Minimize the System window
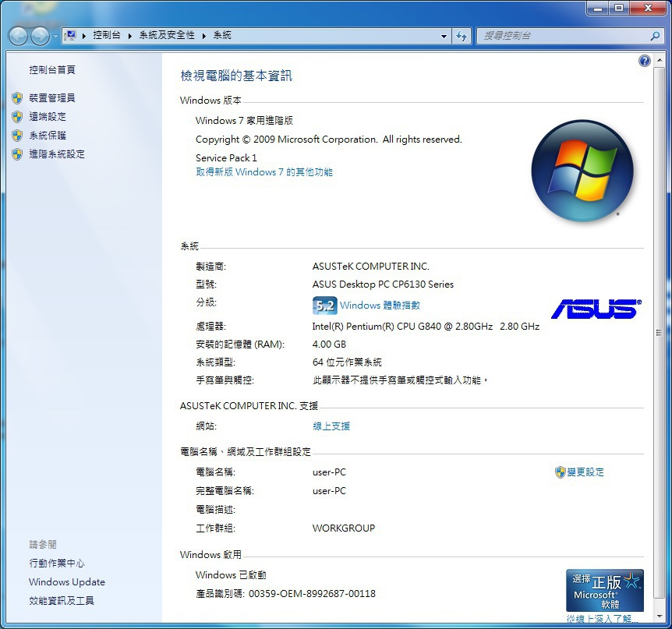 (x=597, y=8)
